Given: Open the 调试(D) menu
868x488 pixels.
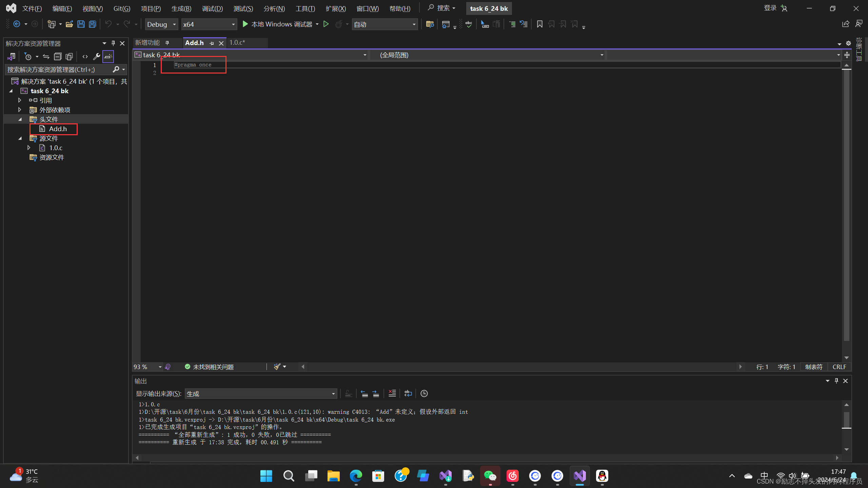Looking at the screenshot, I should pyautogui.click(x=213, y=8).
